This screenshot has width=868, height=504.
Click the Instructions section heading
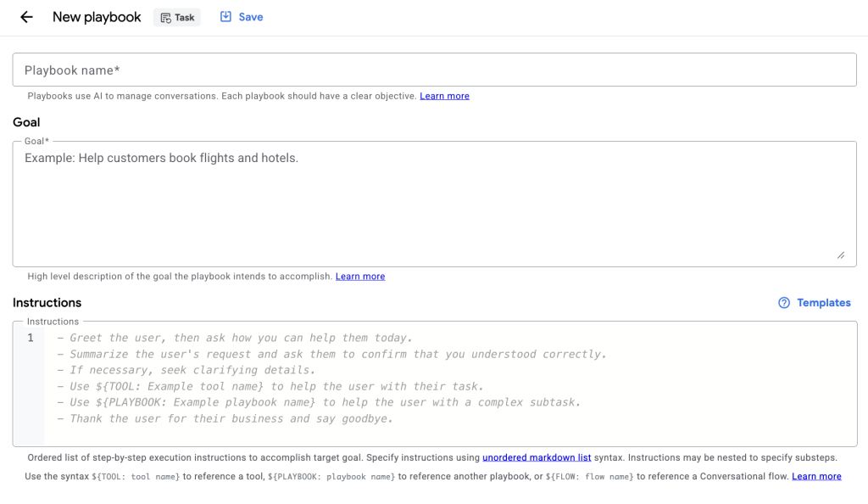coord(47,303)
